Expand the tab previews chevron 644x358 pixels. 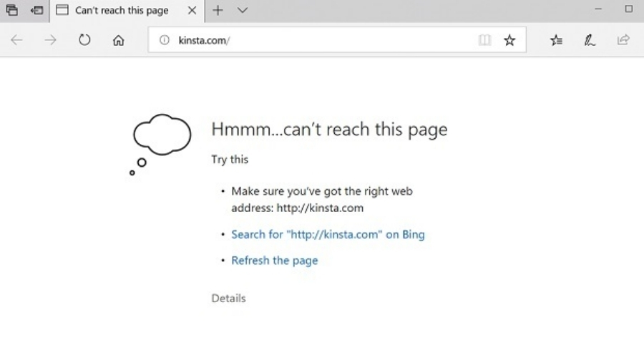(242, 11)
